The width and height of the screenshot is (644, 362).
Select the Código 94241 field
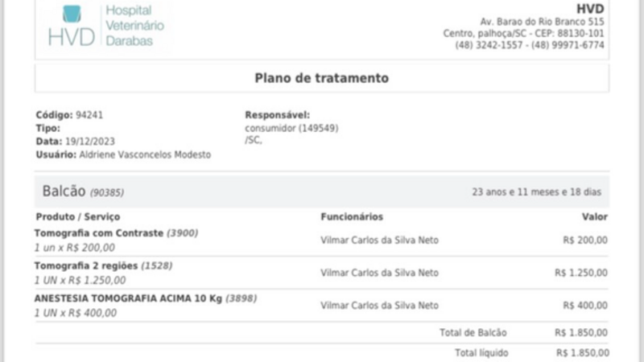[69, 115]
